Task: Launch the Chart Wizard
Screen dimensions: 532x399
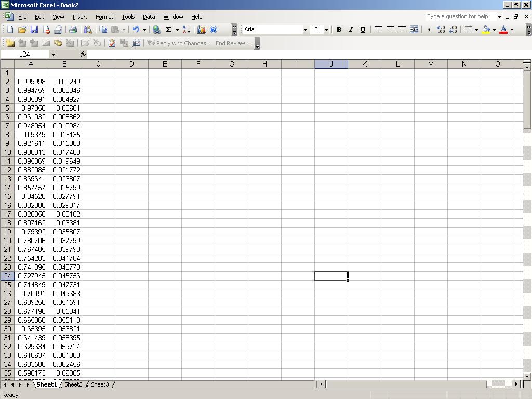Action: click(x=201, y=30)
